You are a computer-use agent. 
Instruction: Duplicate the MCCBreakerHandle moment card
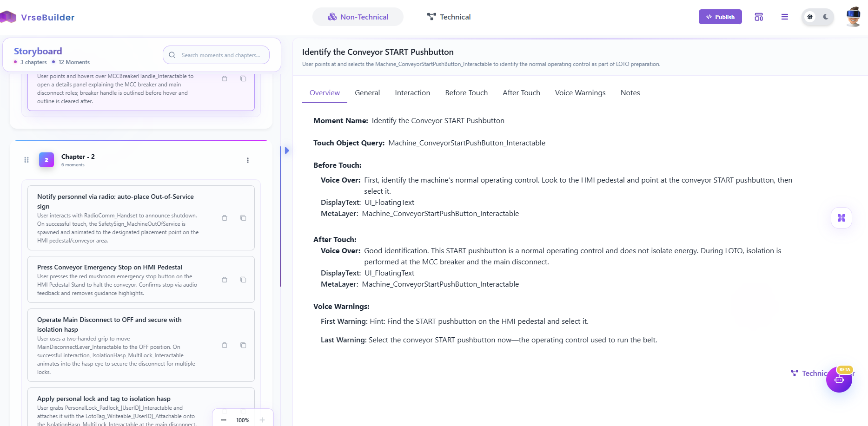click(x=243, y=79)
